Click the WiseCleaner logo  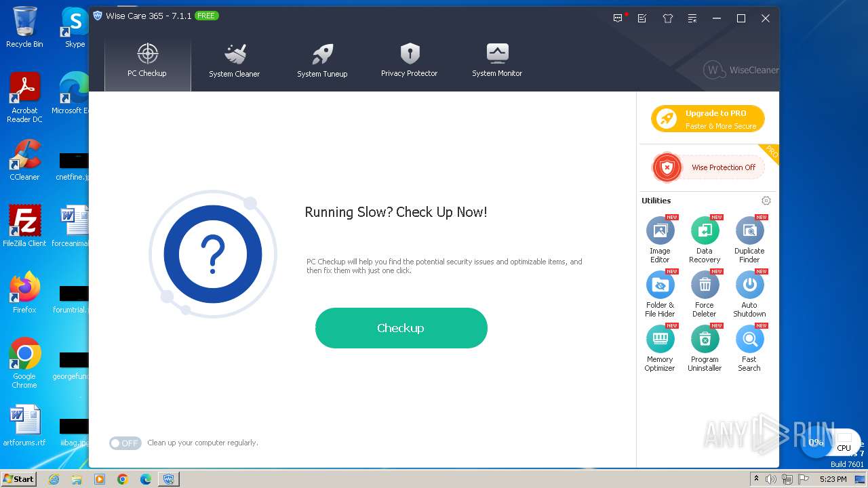pos(741,70)
